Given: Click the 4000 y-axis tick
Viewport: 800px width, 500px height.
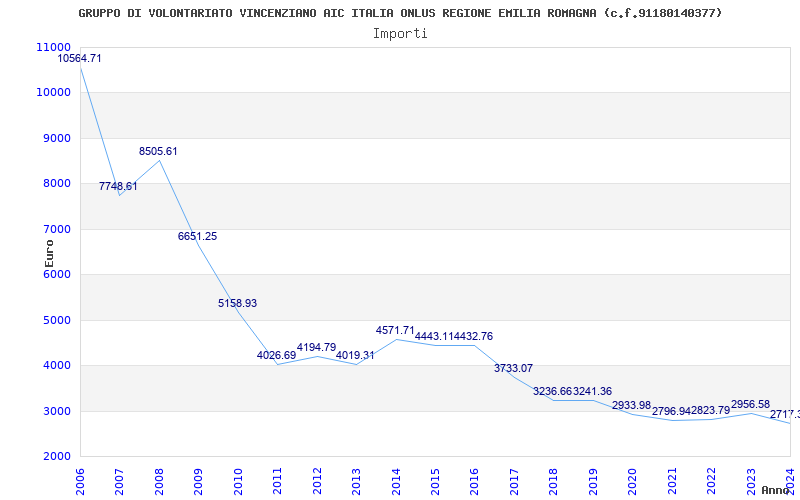Looking at the screenshot, I should (56, 365).
